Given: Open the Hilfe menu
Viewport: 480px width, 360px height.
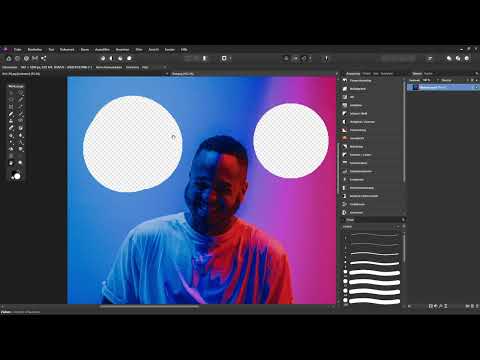Looking at the screenshot, I should point(184,49).
